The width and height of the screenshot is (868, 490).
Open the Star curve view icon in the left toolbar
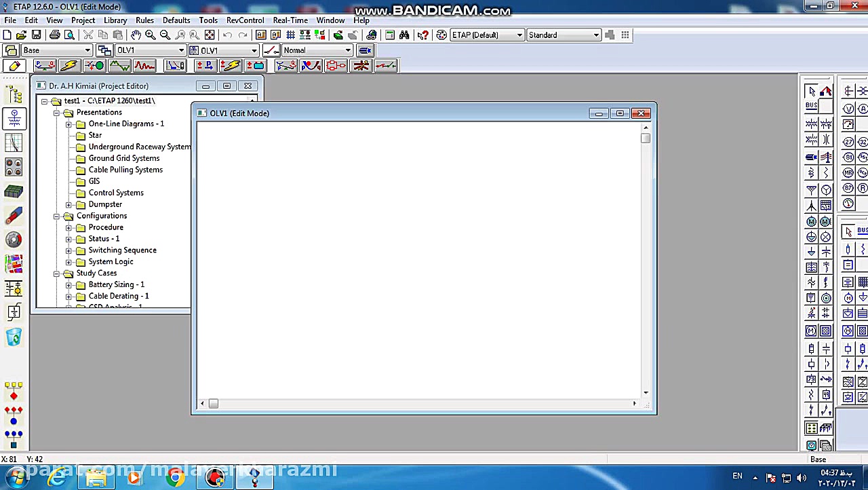point(14,143)
